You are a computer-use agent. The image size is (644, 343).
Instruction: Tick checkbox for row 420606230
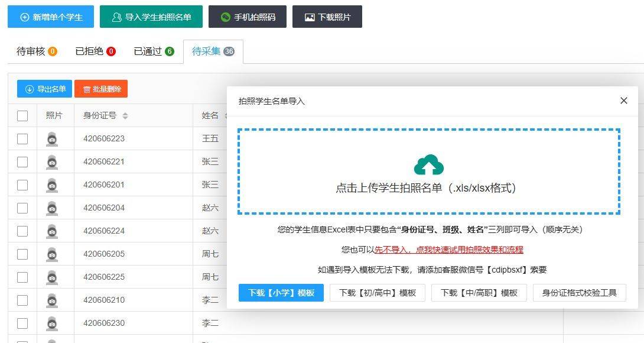[x=22, y=323]
